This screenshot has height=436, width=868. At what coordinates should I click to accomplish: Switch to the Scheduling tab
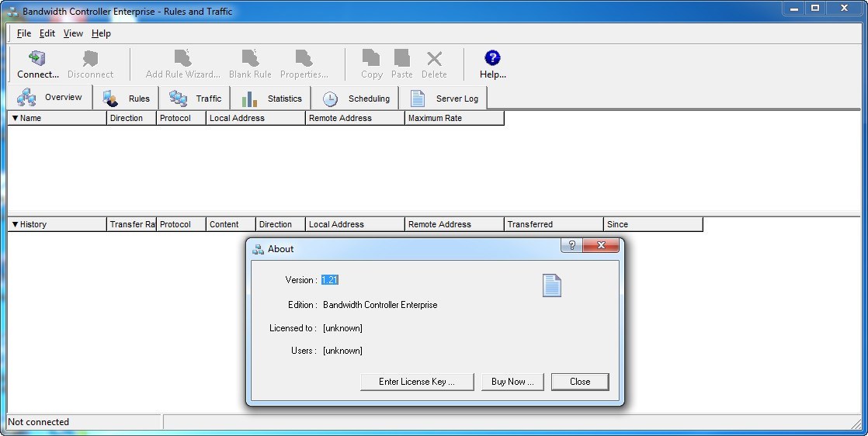pyautogui.click(x=356, y=99)
